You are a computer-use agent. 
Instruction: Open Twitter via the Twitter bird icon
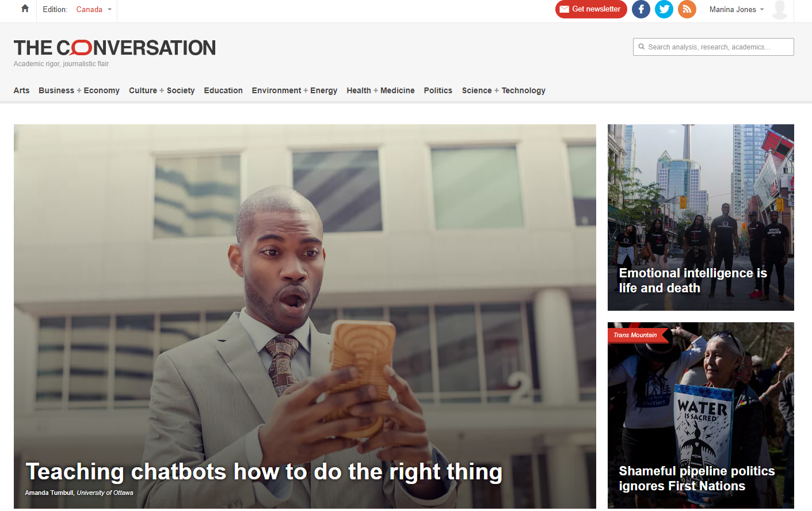pos(664,9)
